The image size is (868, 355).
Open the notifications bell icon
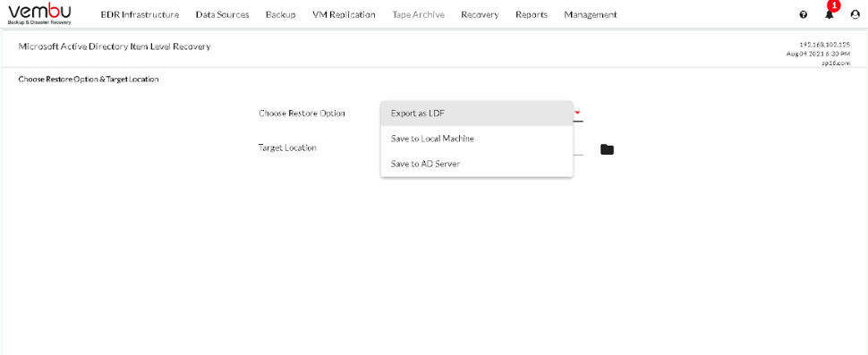point(829,15)
